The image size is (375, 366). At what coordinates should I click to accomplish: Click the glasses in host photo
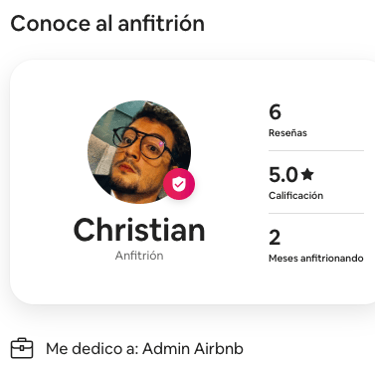142,143
